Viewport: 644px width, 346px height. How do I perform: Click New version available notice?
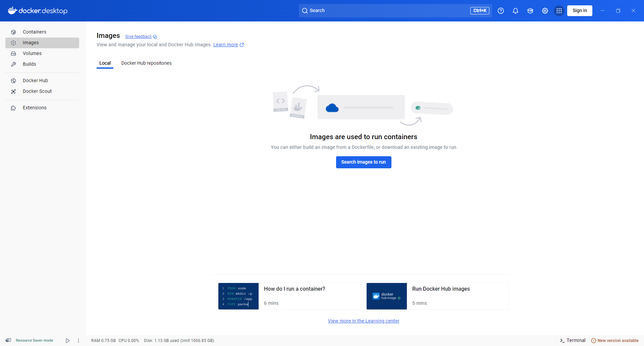pyautogui.click(x=615, y=341)
